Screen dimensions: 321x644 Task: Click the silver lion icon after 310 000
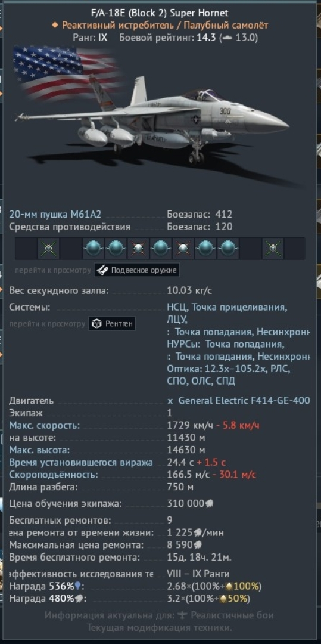pyautogui.click(x=209, y=503)
